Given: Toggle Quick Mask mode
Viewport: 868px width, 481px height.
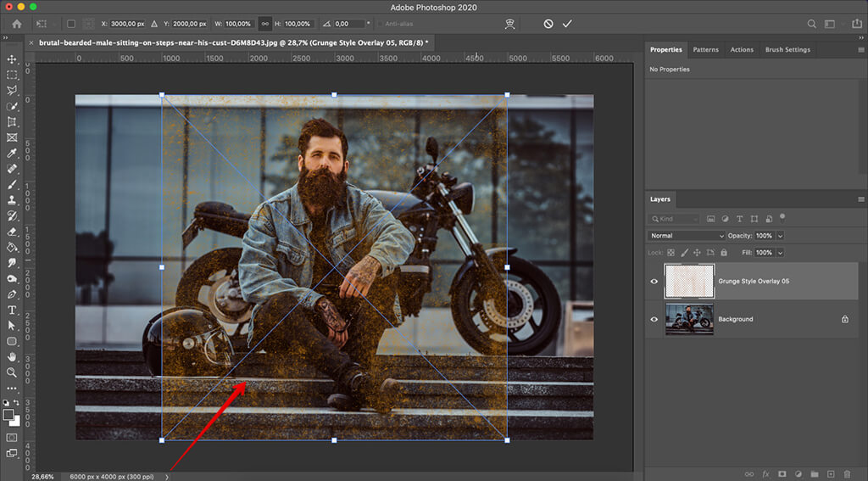Looking at the screenshot, I should pyautogui.click(x=12, y=437).
